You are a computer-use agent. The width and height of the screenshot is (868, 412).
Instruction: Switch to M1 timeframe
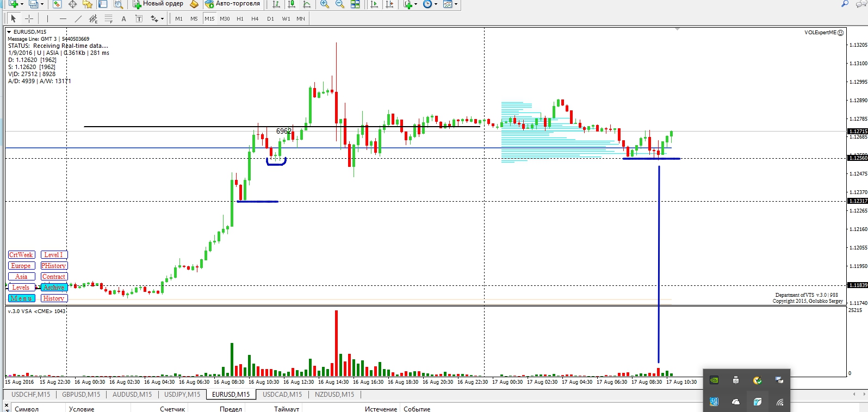[x=179, y=18]
